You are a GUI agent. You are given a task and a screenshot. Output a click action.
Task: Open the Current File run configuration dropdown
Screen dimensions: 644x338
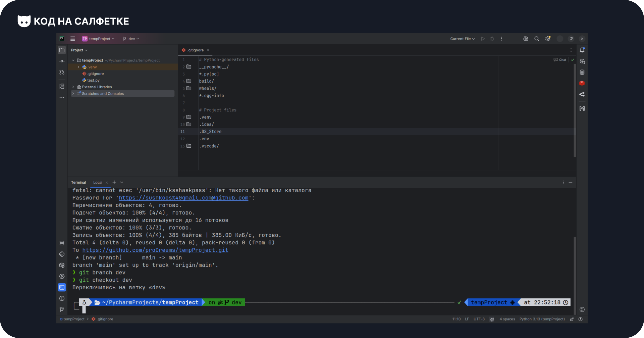pyautogui.click(x=463, y=39)
